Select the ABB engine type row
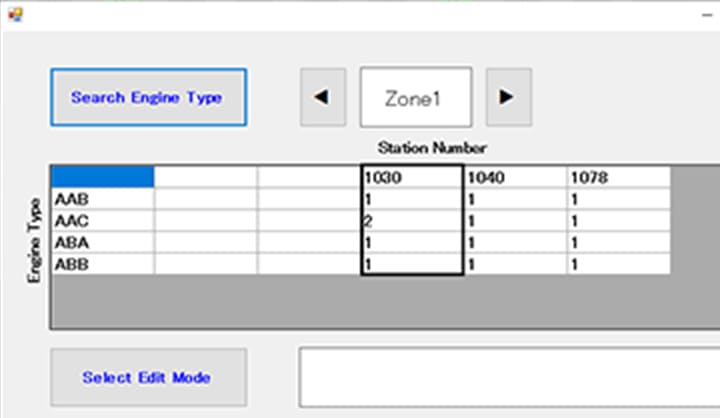 (x=102, y=265)
